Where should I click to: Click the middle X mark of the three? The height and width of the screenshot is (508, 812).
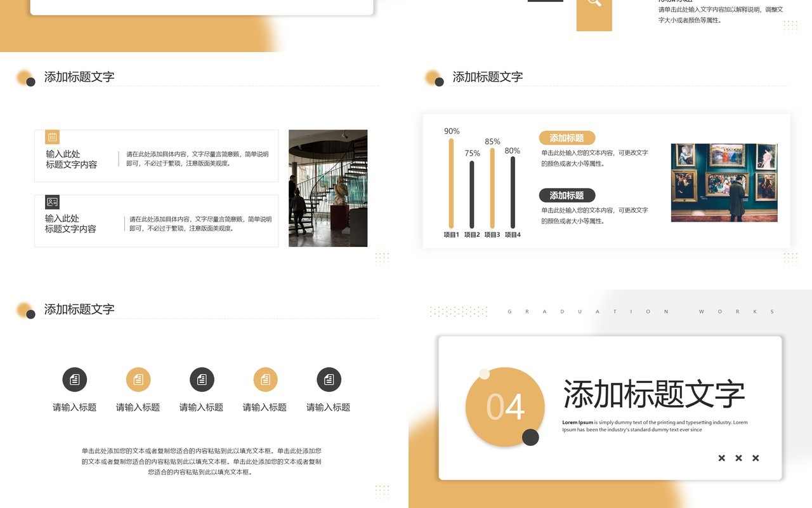pos(738,458)
